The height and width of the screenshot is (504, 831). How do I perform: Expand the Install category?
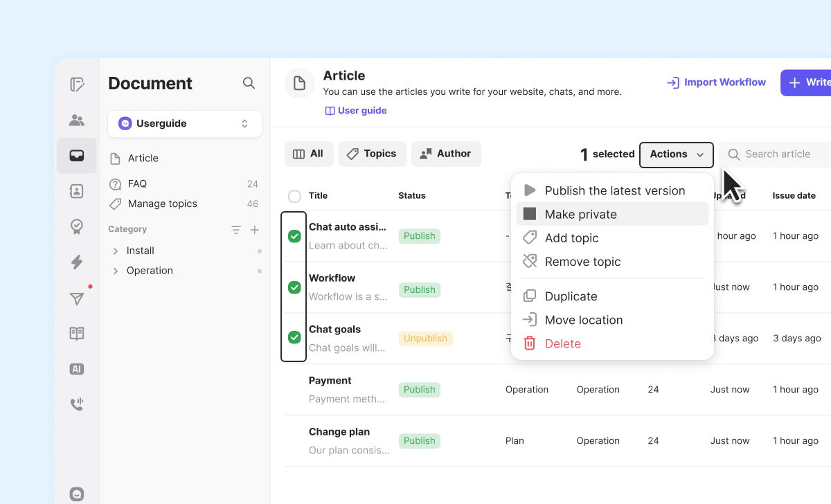pos(116,251)
